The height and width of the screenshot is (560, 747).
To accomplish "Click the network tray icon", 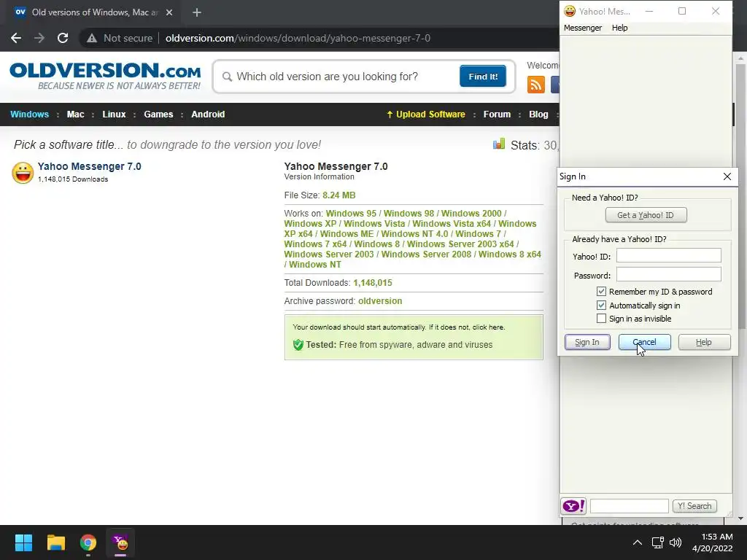I will click(x=658, y=542).
